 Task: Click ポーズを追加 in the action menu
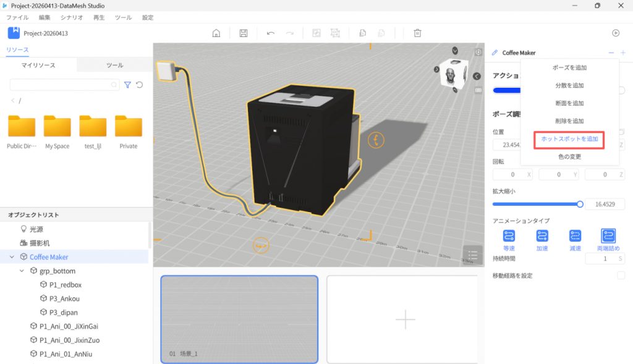click(569, 67)
